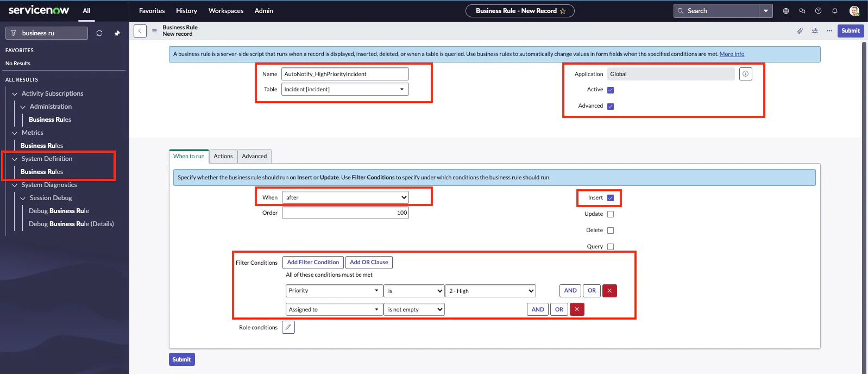Screen dimensions: 868x374
Task: Collapse the System Diagnostics node
Action: pos(15,185)
